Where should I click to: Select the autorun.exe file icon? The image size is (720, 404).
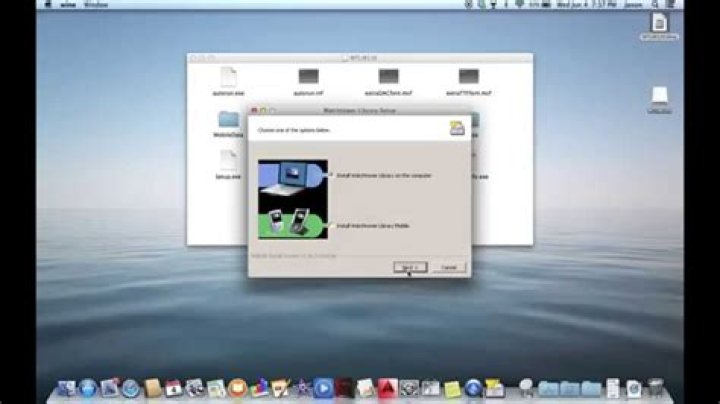[228, 77]
